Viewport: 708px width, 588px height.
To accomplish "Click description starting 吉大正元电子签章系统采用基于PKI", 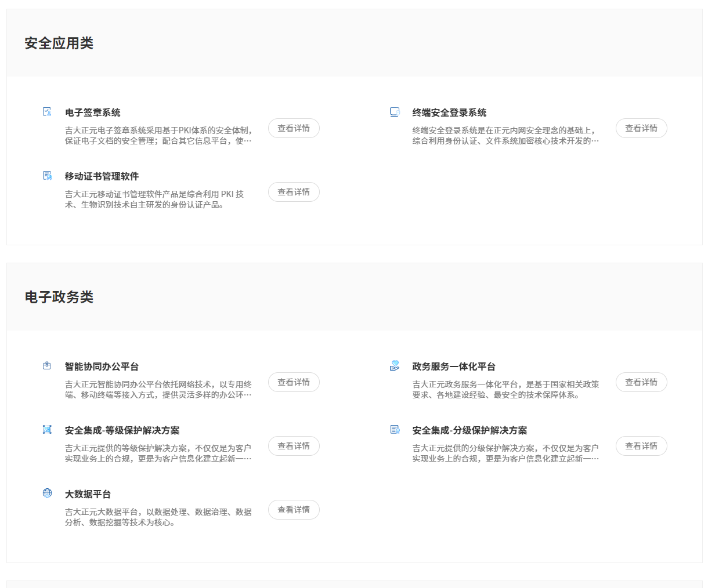I will click(158, 136).
